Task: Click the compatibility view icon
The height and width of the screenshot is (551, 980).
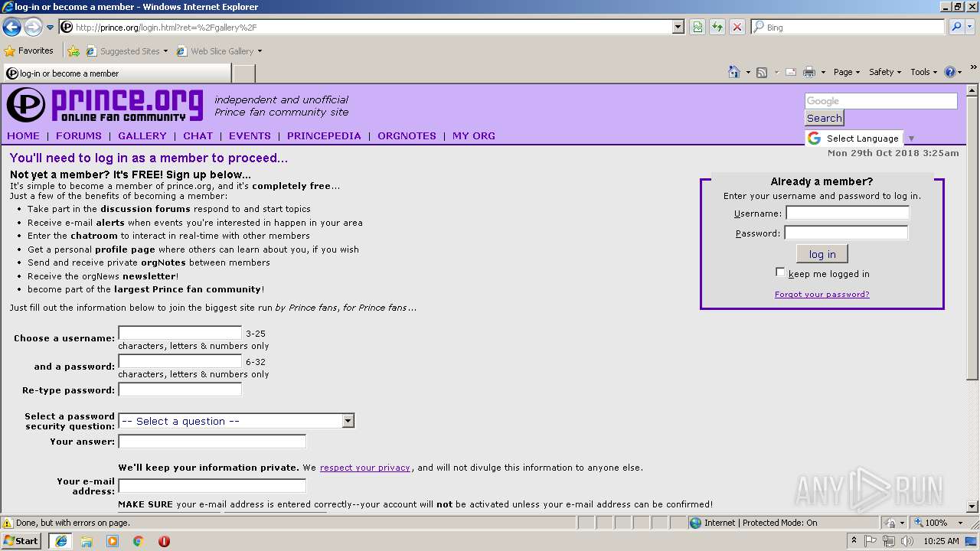Action: pyautogui.click(x=697, y=27)
